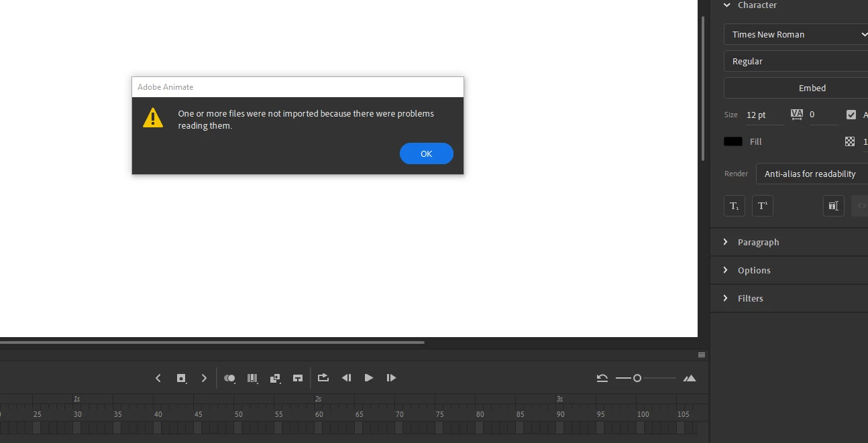Viewport: 868px width, 443px height.
Task: Toggle subscript text button
Action: (x=735, y=206)
